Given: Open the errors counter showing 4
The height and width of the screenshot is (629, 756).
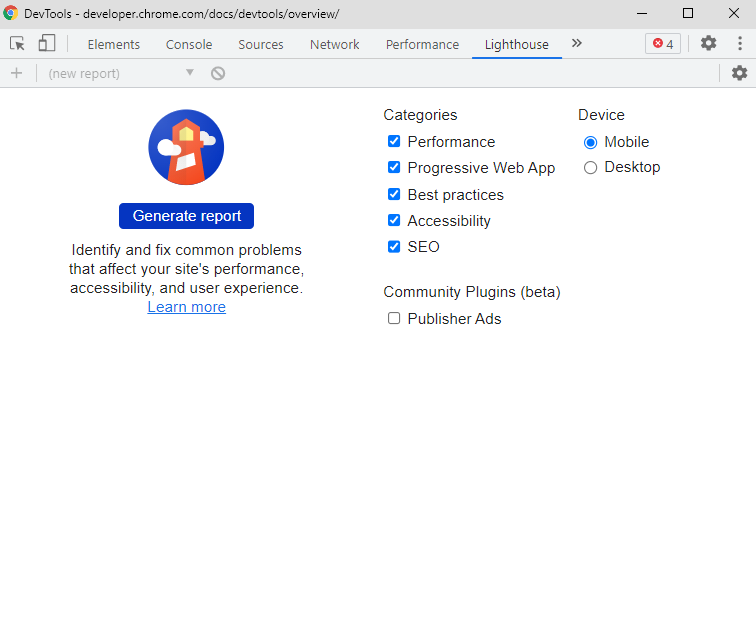Looking at the screenshot, I should (663, 44).
